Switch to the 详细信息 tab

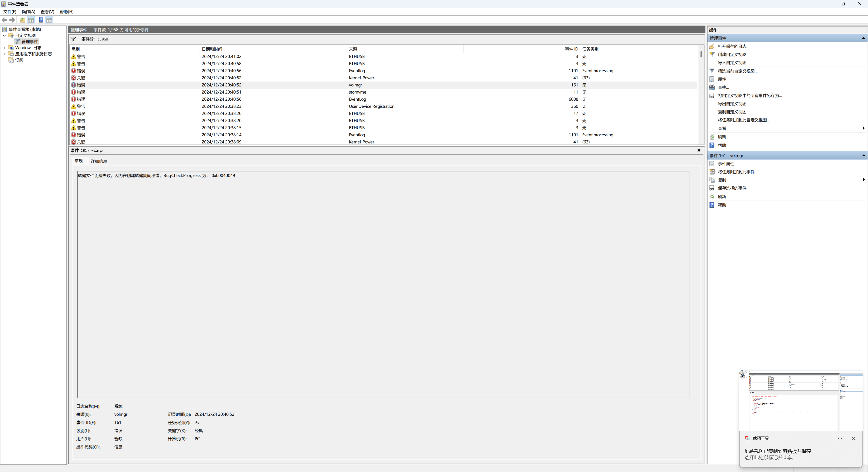click(x=99, y=161)
